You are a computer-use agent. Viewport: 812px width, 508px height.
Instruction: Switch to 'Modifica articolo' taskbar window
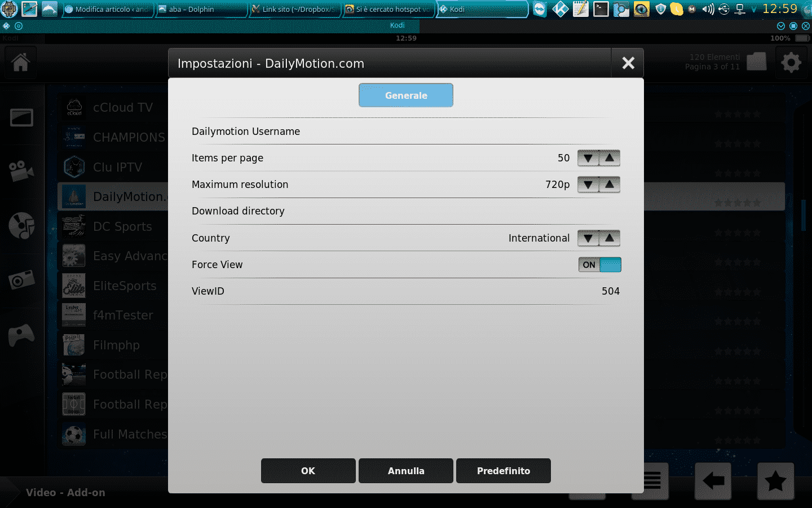point(107,9)
